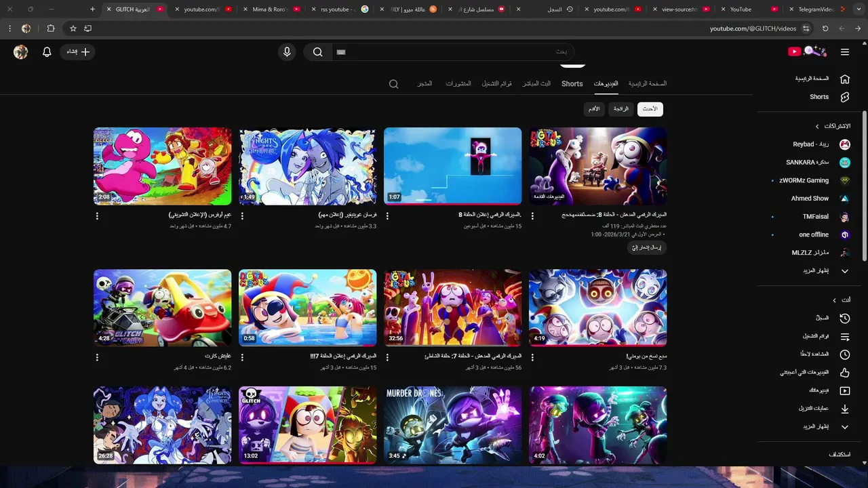This screenshot has height=488, width=868.
Task: Click the Notify me button under Episode 8
Action: 647,247
